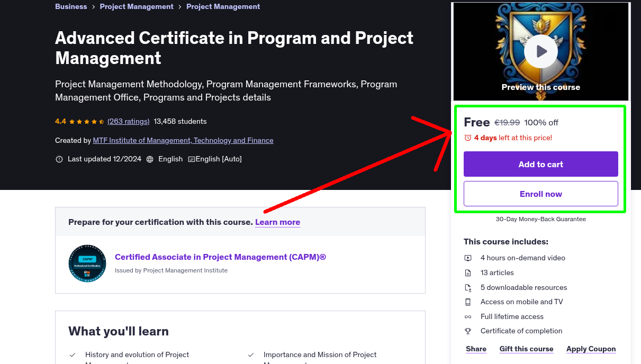Visit MTF Institute instructor page

(183, 140)
